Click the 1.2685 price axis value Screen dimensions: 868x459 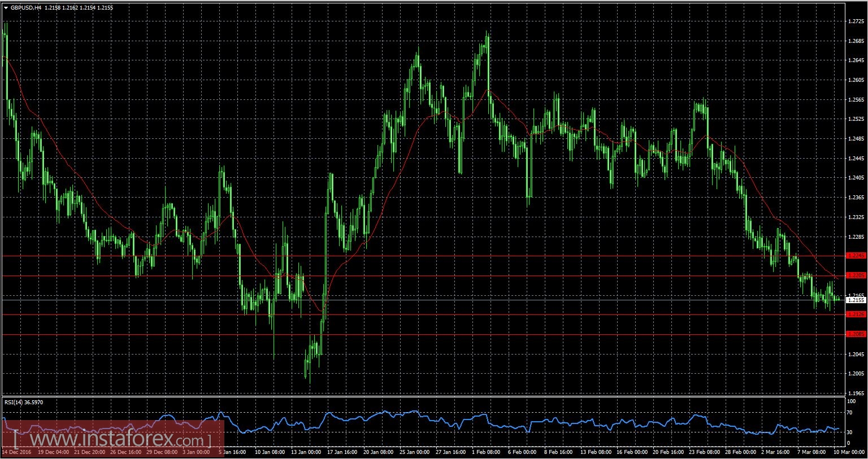coord(857,41)
